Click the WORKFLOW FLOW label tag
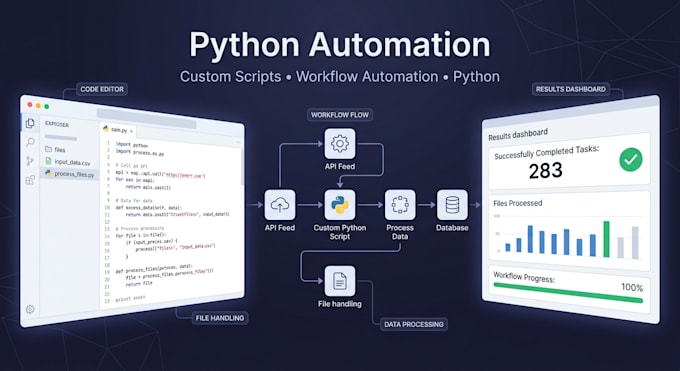Screen dimensions: 680x371 (x=340, y=115)
